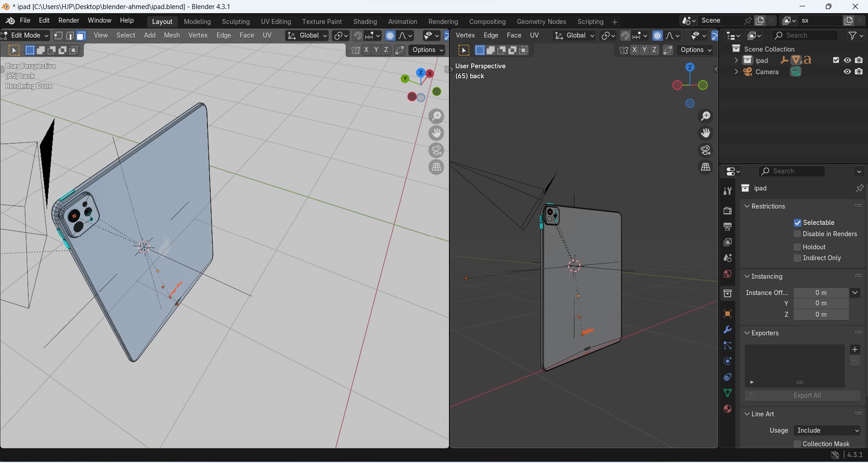The width and height of the screenshot is (868, 463).
Task: Open the Mesh menu in left viewport
Action: 172,36
